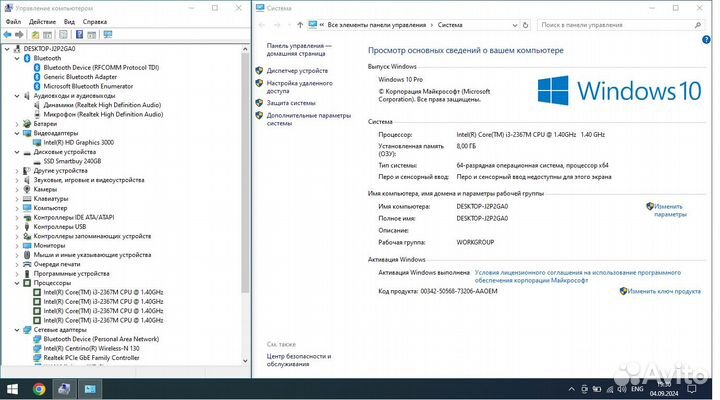Select Программные устройства category
Screen dimensions: 720x400
71,274
